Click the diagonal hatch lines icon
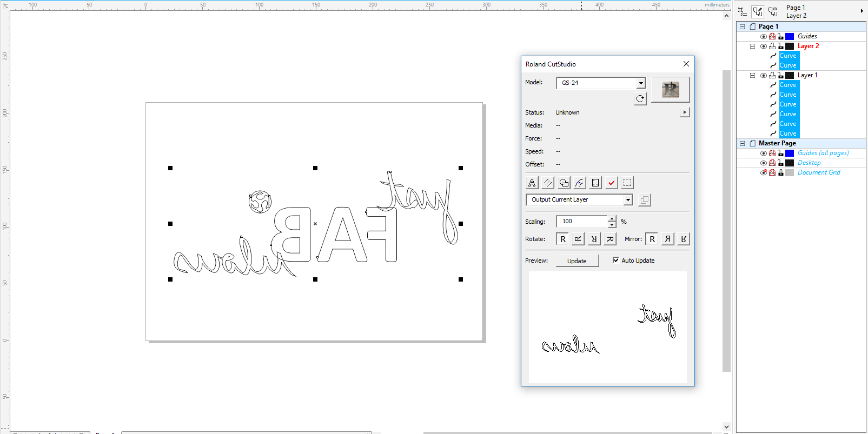 [548, 183]
